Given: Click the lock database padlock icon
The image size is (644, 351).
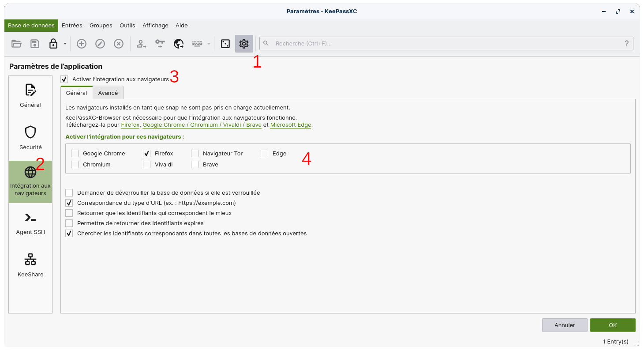Looking at the screenshot, I should click(x=53, y=43).
